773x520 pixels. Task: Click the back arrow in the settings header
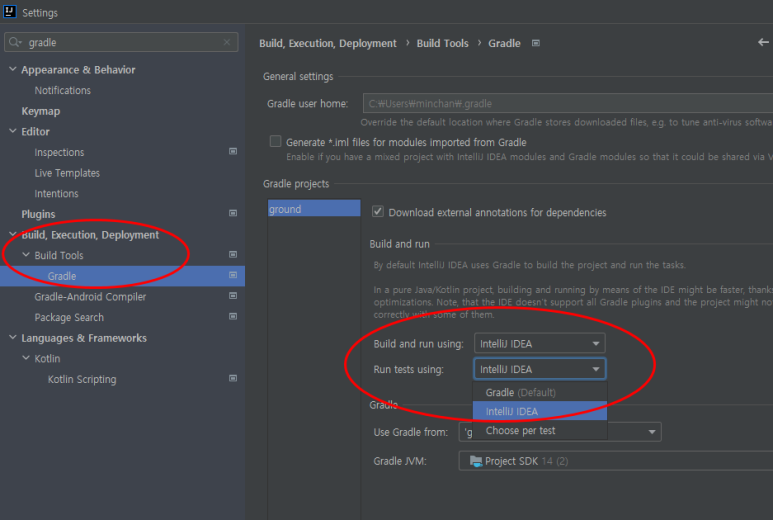click(x=763, y=42)
